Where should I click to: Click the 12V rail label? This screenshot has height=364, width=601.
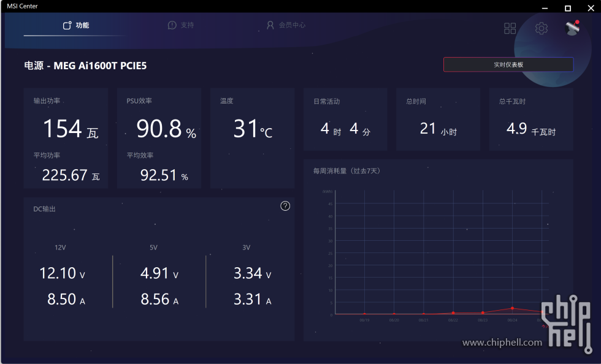(x=60, y=248)
